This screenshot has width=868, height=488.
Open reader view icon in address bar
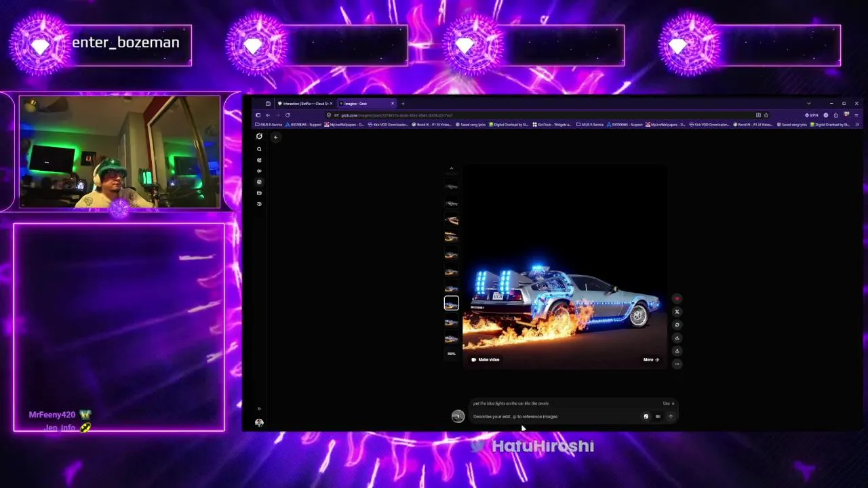(x=758, y=115)
